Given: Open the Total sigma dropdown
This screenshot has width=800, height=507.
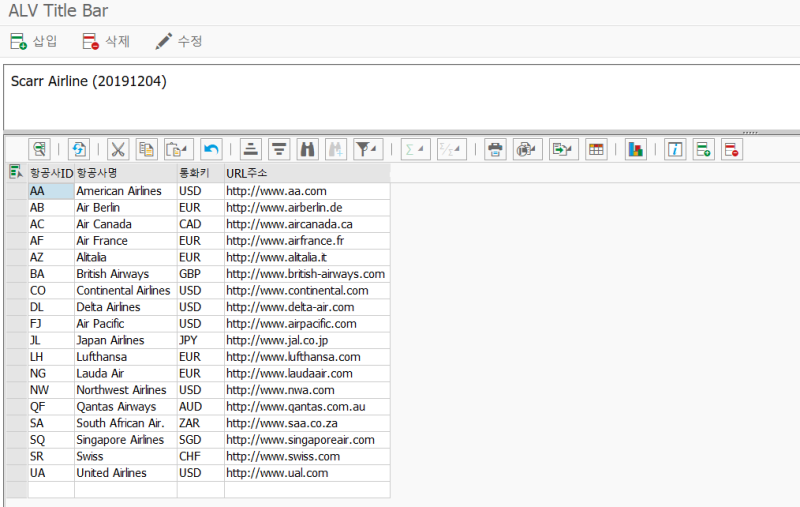Looking at the screenshot, I should click(x=415, y=149).
